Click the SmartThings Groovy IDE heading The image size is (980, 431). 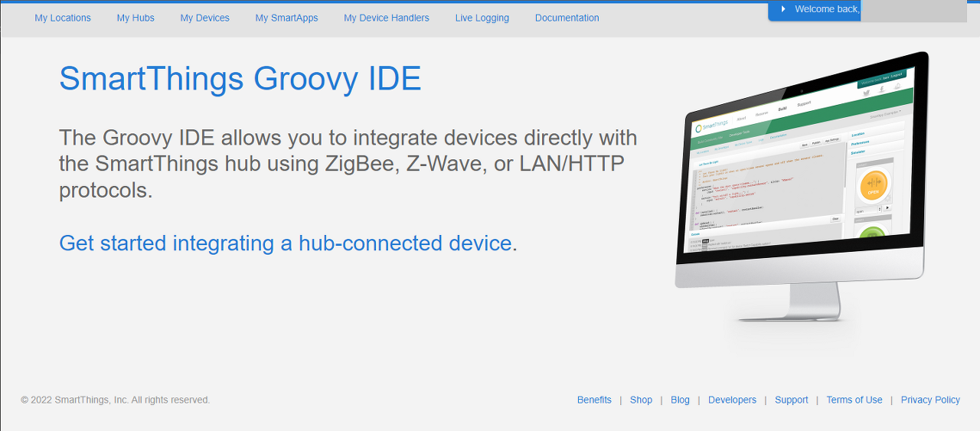240,79
